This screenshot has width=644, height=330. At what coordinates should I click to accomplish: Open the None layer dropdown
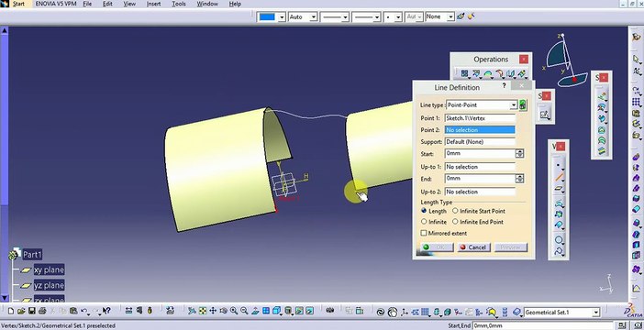click(450, 16)
